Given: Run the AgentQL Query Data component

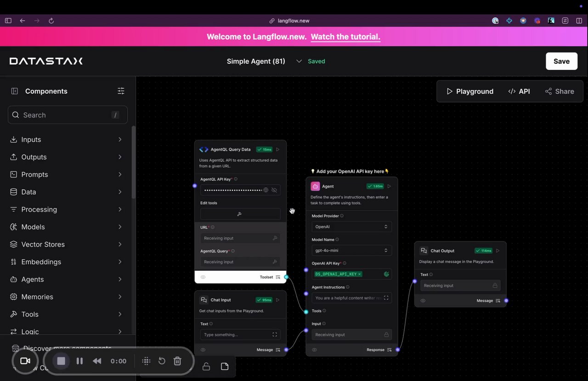Looking at the screenshot, I should pos(277,149).
